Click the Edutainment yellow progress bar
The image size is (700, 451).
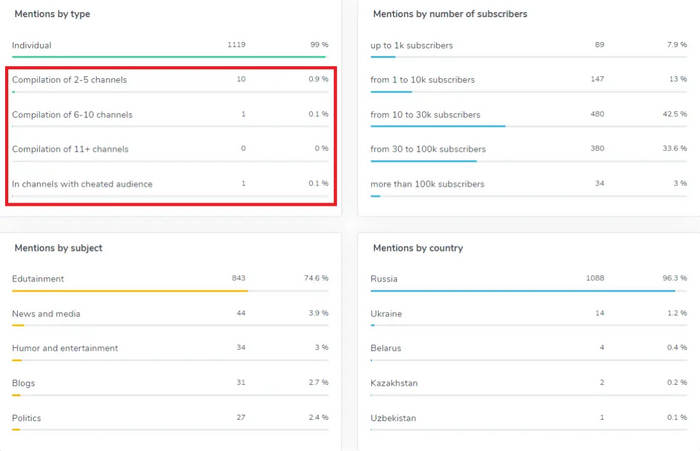coord(130,291)
